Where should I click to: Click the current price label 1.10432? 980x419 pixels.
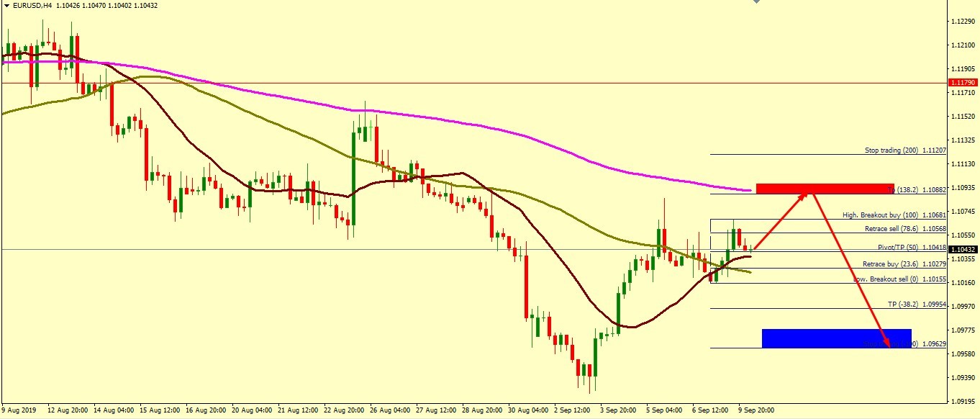[x=963, y=250]
